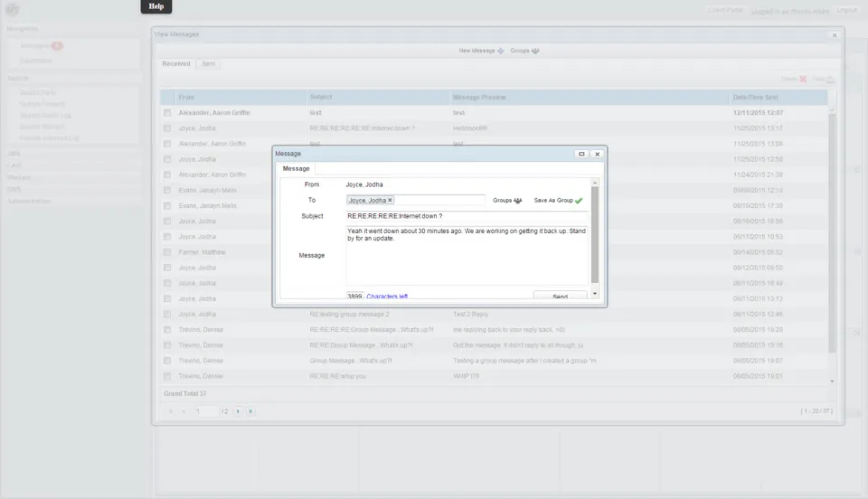The height and width of the screenshot is (499, 868).
Task: Sort by Date/Time Sent column header
Action: pos(778,98)
